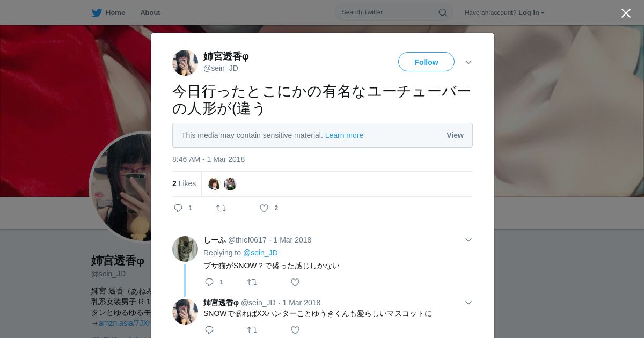
Task: Retweet the bottom reply from 姉宮透香φ
Action: [252, 330]
